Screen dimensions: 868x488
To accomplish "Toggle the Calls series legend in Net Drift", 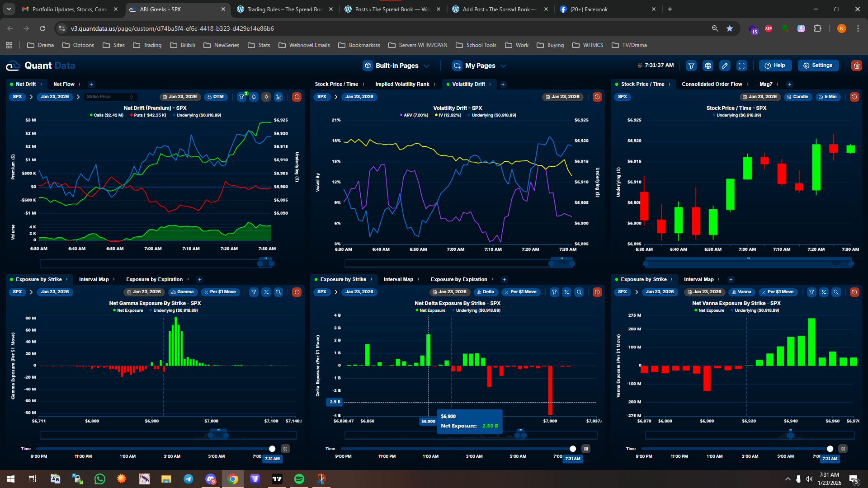I will pos(107,115).
